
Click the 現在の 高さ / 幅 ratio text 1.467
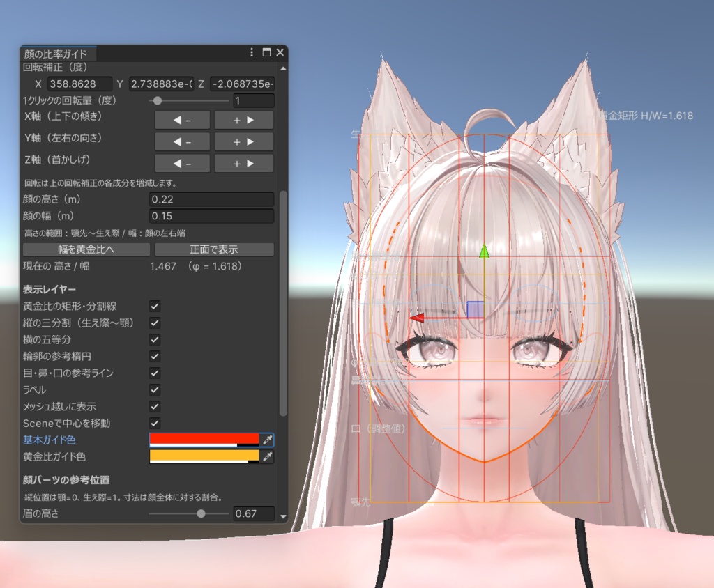163,266
